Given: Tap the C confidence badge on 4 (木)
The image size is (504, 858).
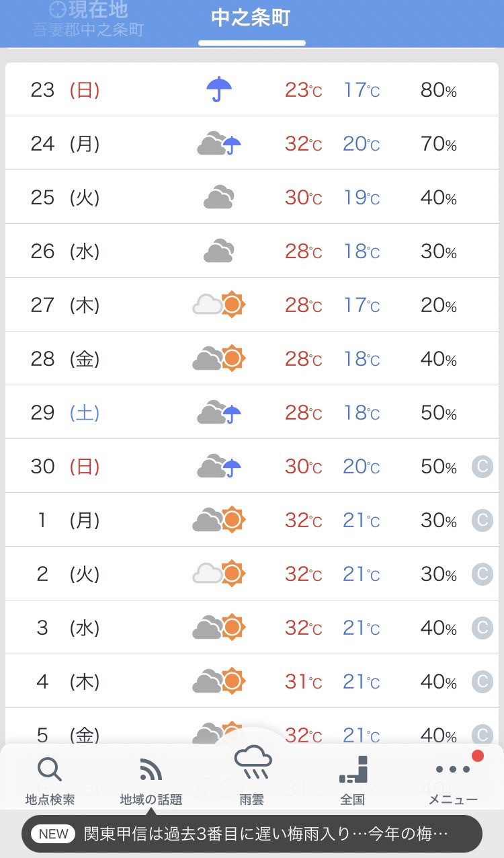Looking at the screenshot, I should pos(482,681).
